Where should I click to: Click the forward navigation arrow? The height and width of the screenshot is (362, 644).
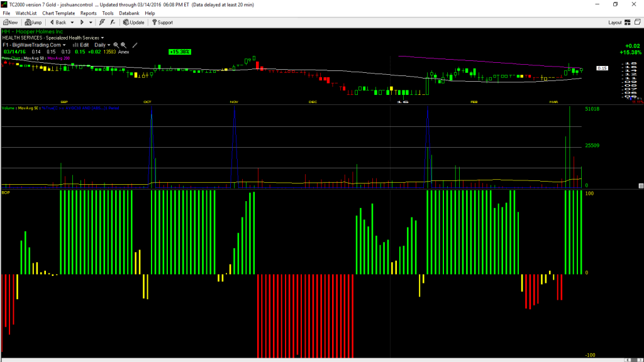pyautogui.click(x=82, y=23)
